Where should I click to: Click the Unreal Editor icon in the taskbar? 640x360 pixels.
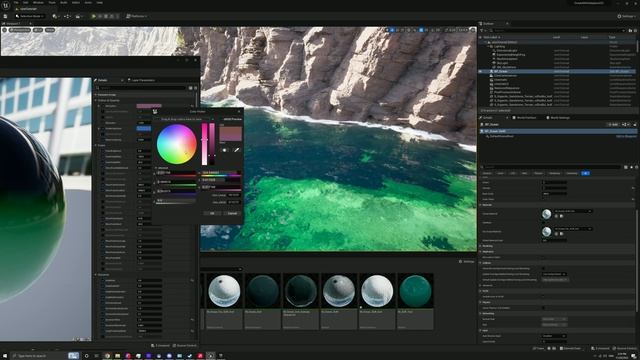[211, 356]
